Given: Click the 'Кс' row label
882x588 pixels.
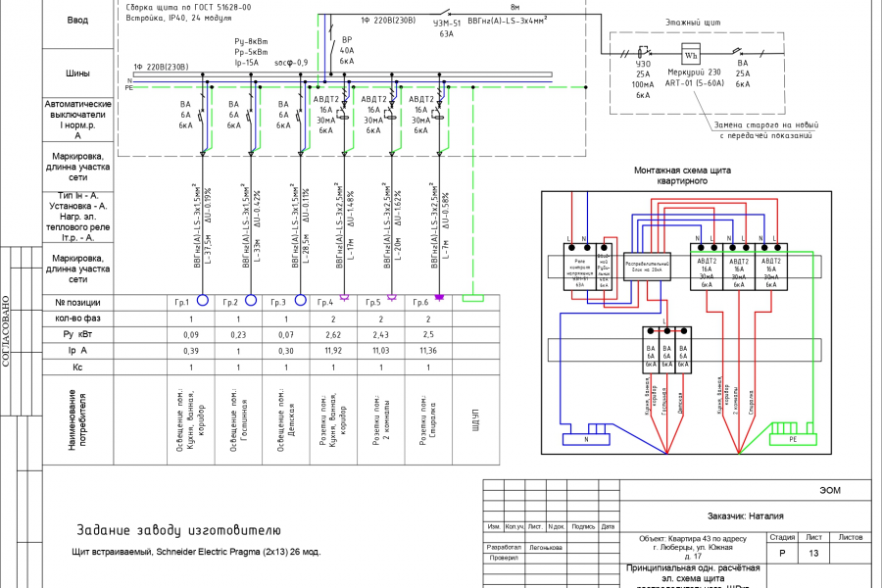Looking at the screenshot, I should [x=77, y=367].
